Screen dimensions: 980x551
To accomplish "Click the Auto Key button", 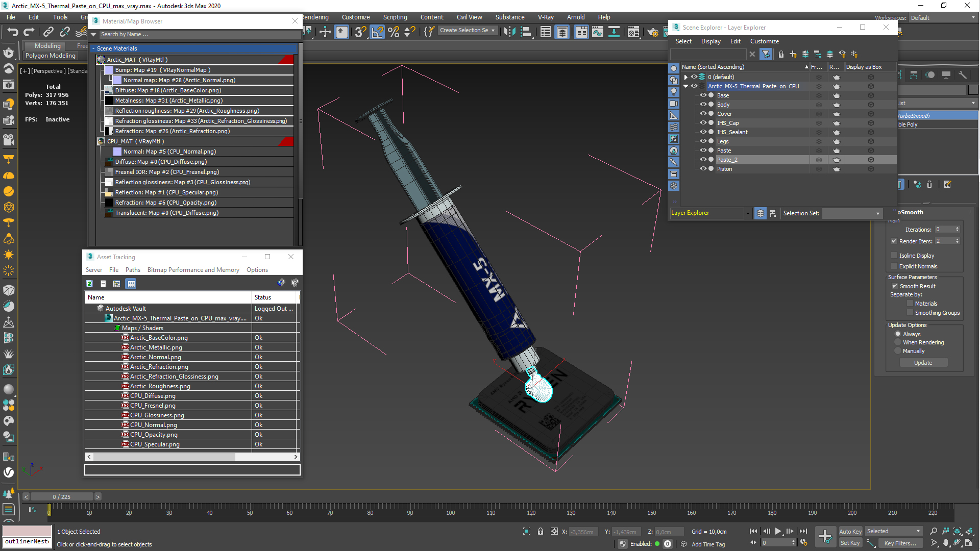I will coord(850,532).
